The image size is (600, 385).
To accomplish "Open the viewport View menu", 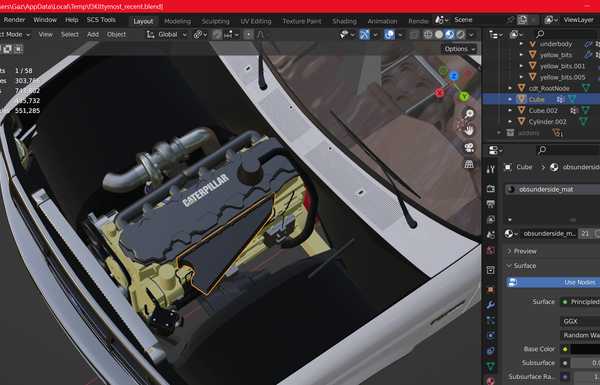I will (45, 34).
